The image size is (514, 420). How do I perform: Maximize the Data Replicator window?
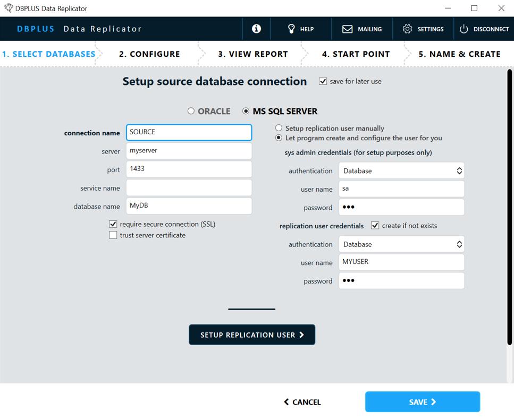click(474, 8)
